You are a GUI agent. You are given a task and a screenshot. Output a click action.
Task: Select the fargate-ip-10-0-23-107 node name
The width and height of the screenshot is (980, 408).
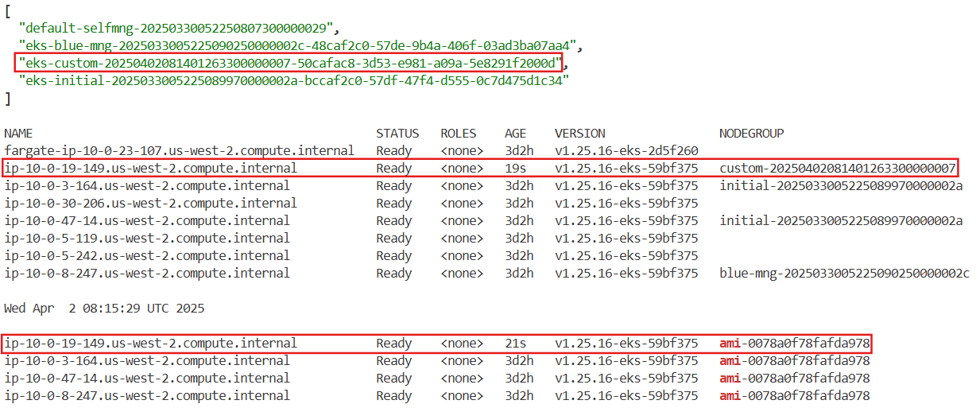(x=179, y=151)
